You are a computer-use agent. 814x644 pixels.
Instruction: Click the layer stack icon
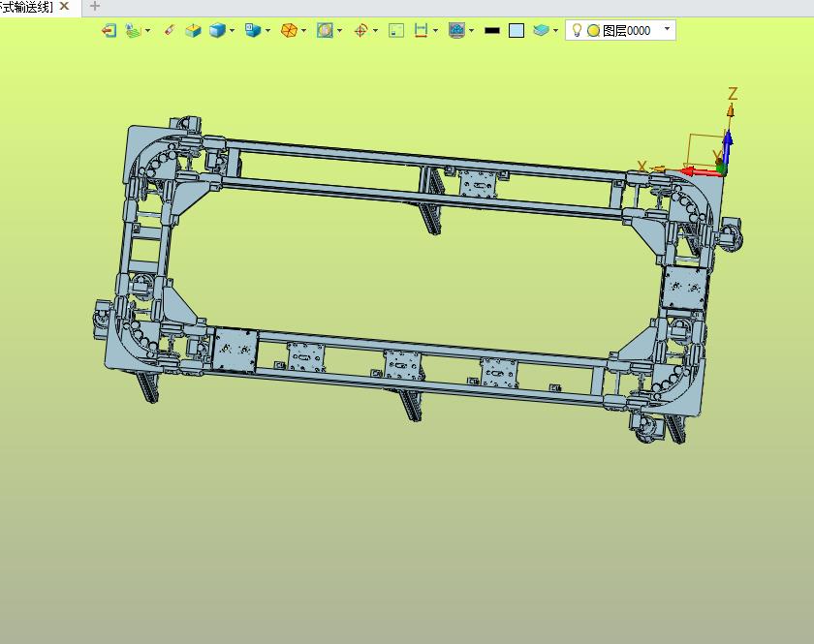click(x=541, y=31)
